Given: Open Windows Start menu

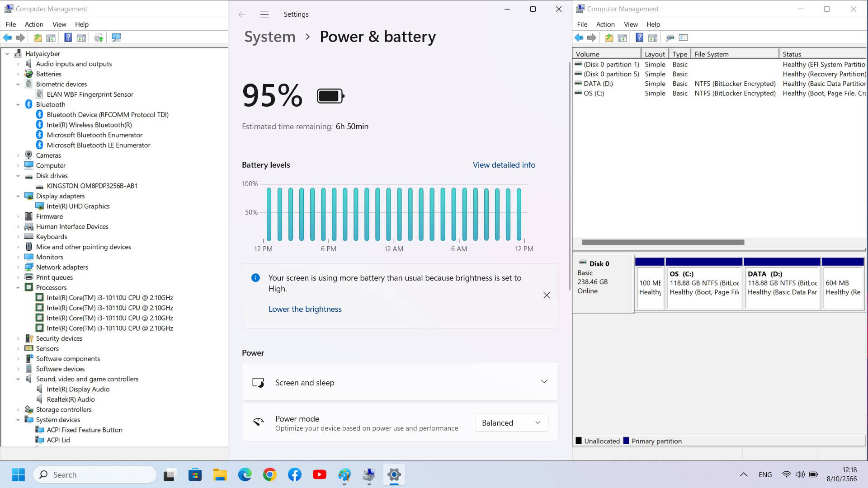Looking at the screenshot, I should (18, 475).
